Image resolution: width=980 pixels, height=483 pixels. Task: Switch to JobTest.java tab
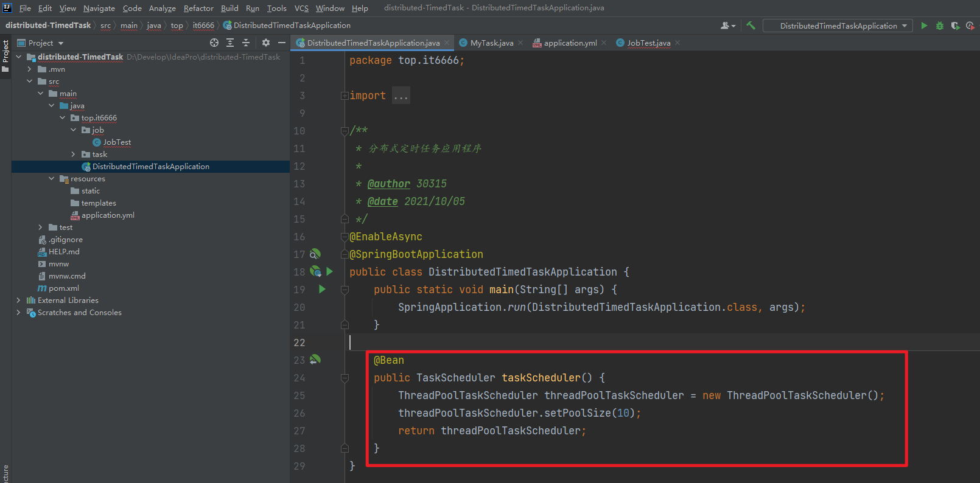[x=649, y=43]
